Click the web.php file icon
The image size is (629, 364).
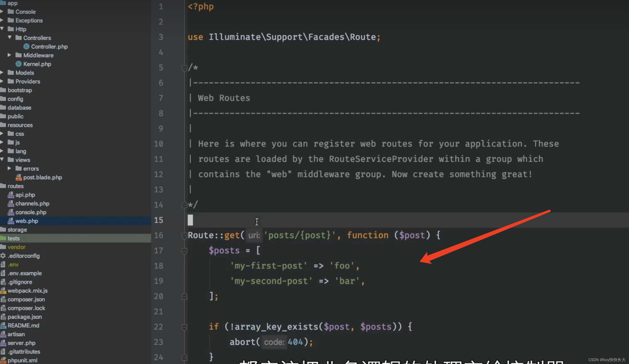(x=11, y=221)
